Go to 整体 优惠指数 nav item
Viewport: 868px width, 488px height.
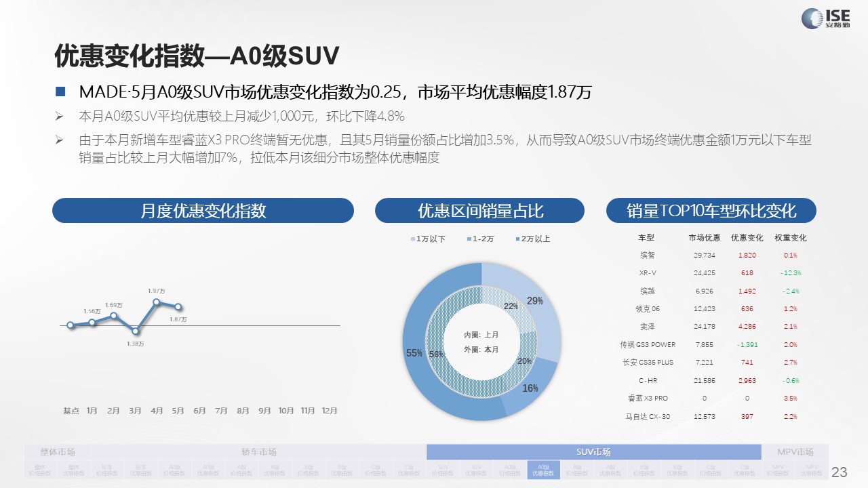pyautogui.click(x=73, y=470)
